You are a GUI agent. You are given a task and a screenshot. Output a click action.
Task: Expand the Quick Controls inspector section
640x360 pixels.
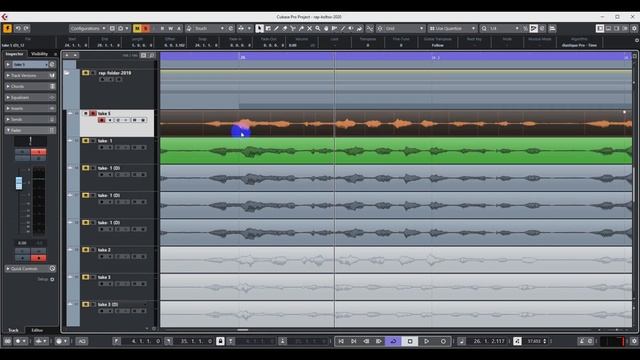(30, 269)
